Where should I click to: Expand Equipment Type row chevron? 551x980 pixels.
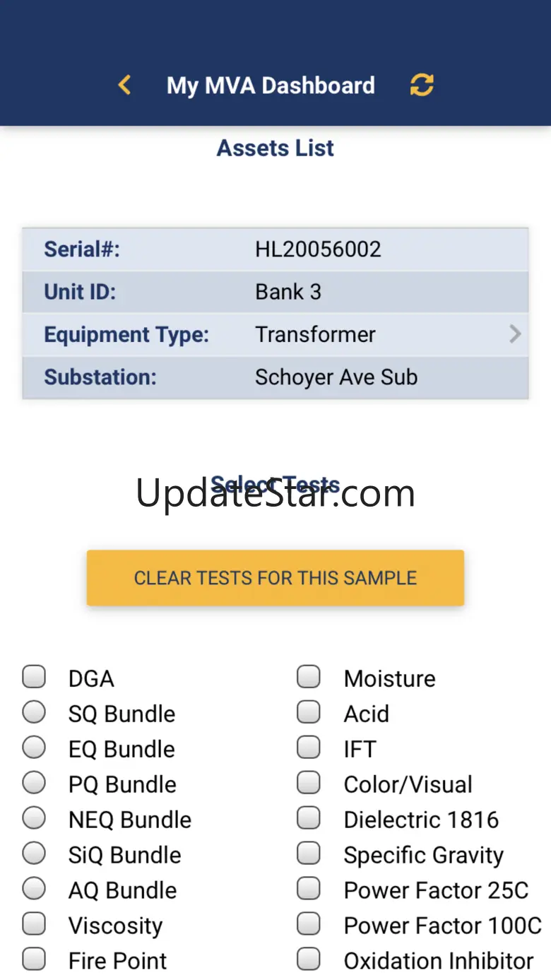point(515,334)
